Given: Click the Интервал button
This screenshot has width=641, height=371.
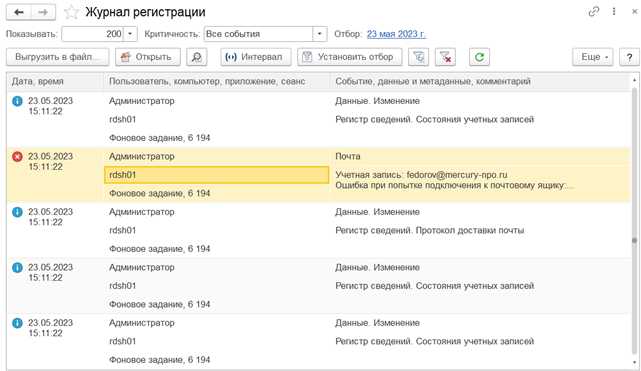Looking at the screenshot, I should (256, 57).
